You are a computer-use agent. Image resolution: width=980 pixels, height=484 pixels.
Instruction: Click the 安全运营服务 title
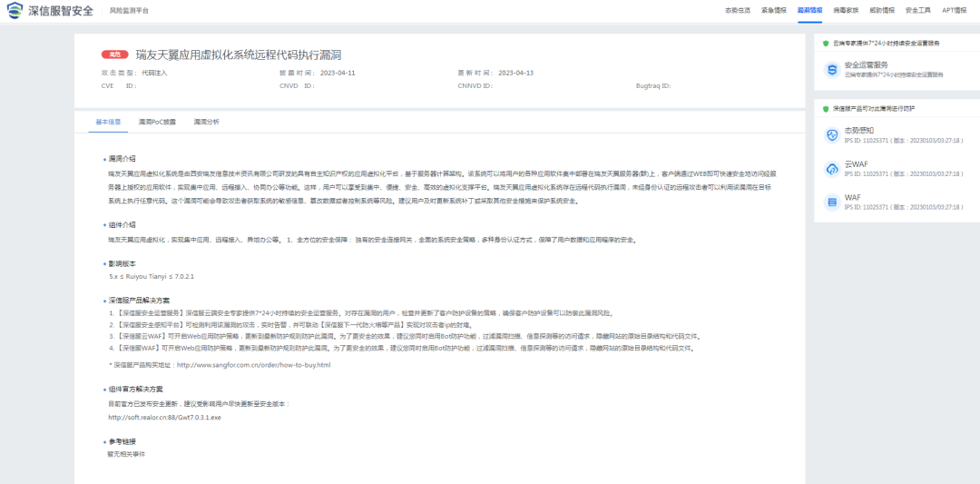click(x=867, y=65)
